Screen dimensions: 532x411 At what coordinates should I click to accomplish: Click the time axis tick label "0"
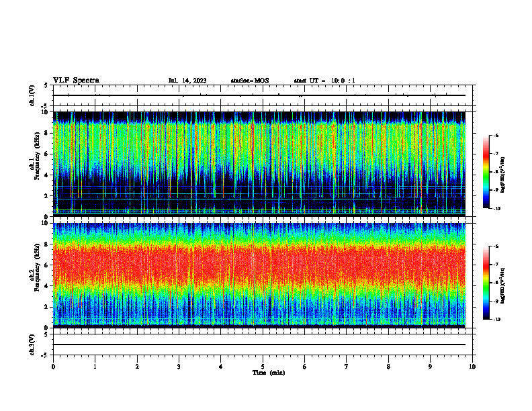[x=53, y=367]
